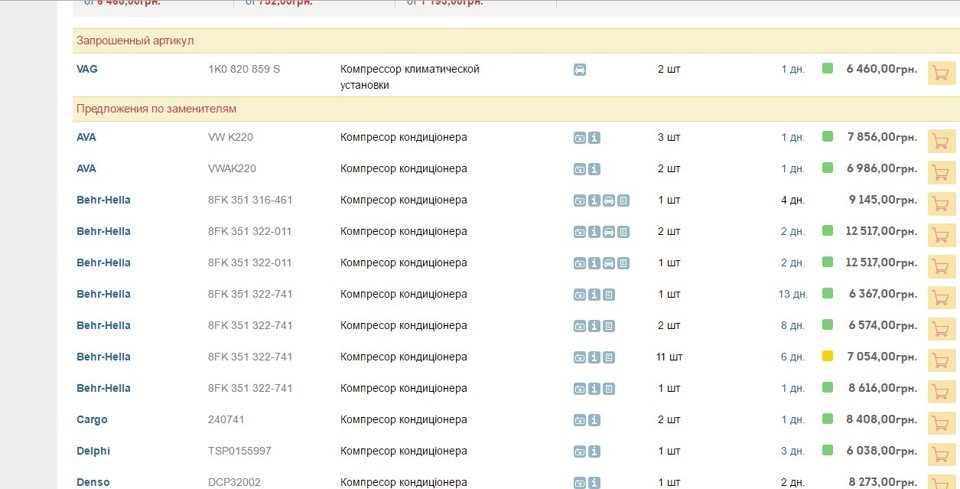The width and height of the screenshot is (960, 489).
Task: Open document icon for 8FK 351 316-461
Action: (623, 200)
